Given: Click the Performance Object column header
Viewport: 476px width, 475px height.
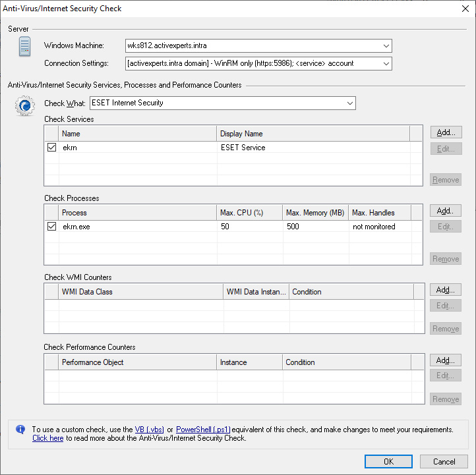Looking at the screenshot, I should (138, 362).
